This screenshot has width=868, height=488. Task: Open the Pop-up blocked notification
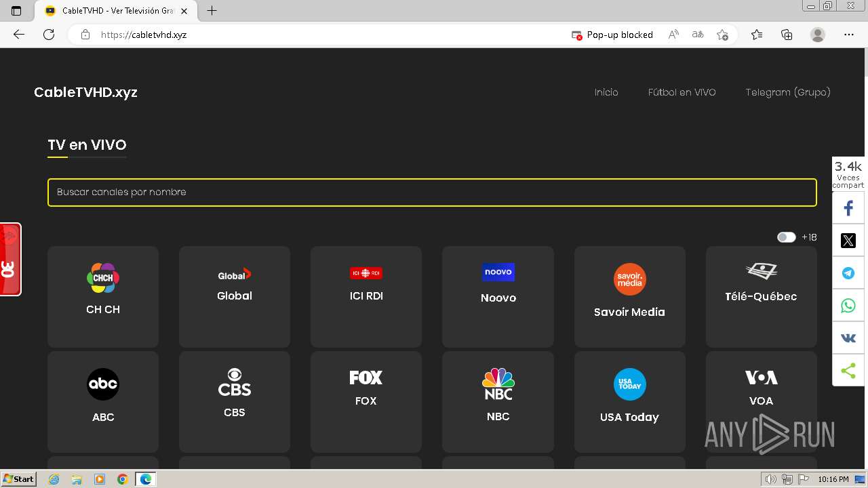(x=612, y=35)
